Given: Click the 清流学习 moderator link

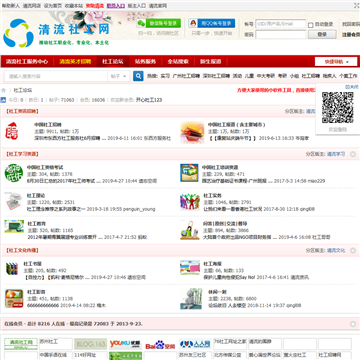Looking at the screenshot, I should click(x=336, y=154).
